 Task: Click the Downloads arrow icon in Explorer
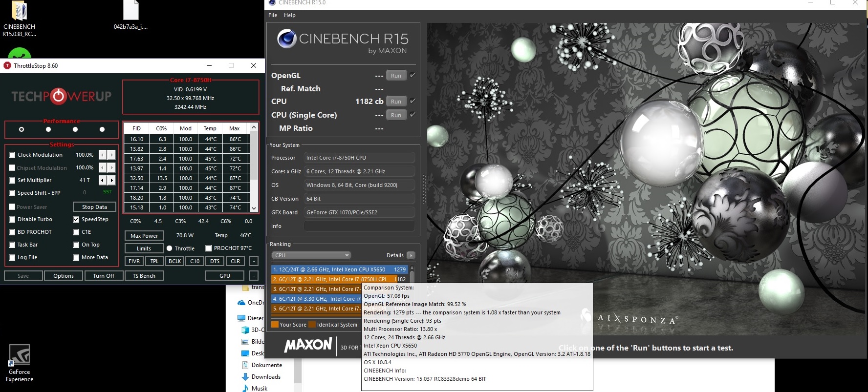pos(245,377)
